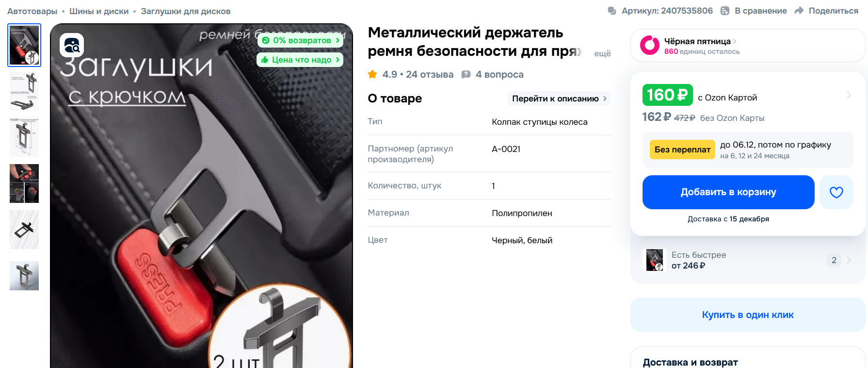Open 'Есть быстрее' offers chevron
Viewport: 868px width, 368px height.
pos(849,260)
